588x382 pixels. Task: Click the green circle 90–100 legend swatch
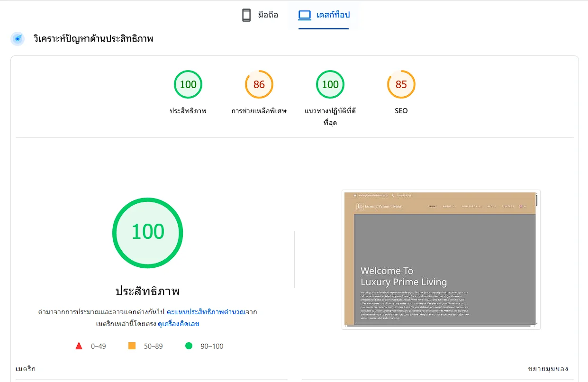pyautogui.click(x=189, y=346)
